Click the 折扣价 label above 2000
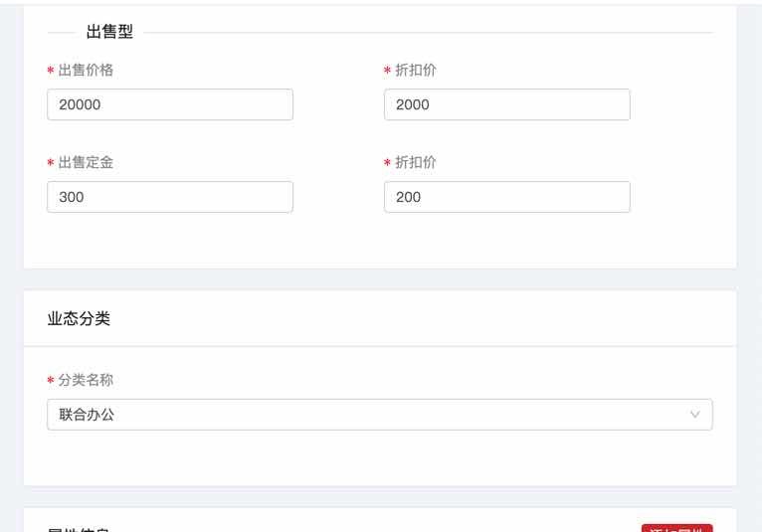The width and height of the screenshot is (762, 532). [x=416, y=70]
